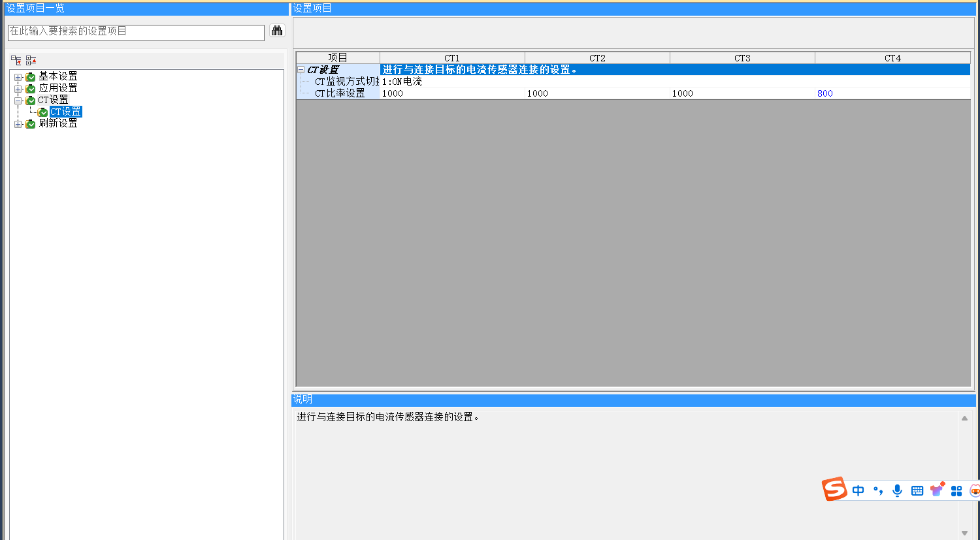Toggle the Sogou punctuation mode

click(x=878, y=490)
